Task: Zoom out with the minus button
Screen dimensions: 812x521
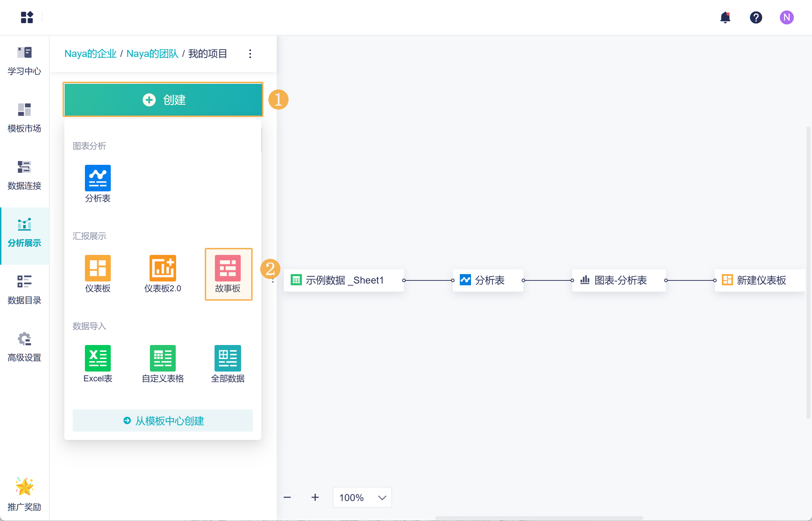Action: pyautogui.click(x=287, y=497)
